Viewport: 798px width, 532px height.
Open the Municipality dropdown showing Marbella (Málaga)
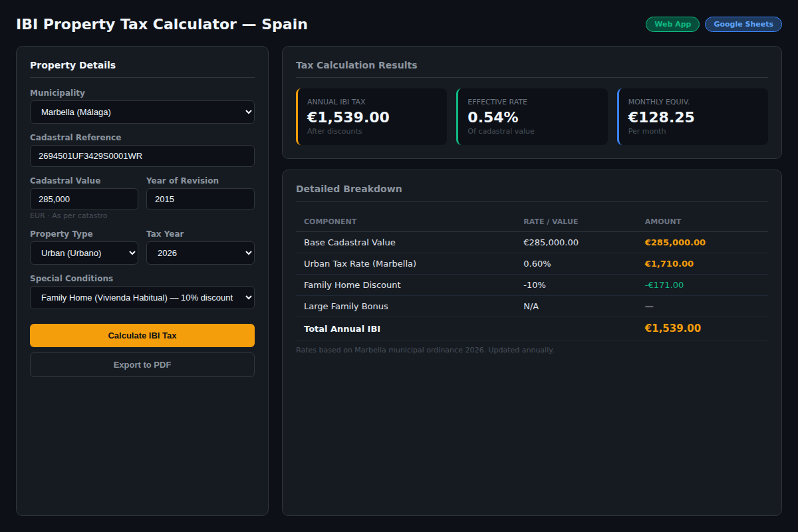point(142,112)
